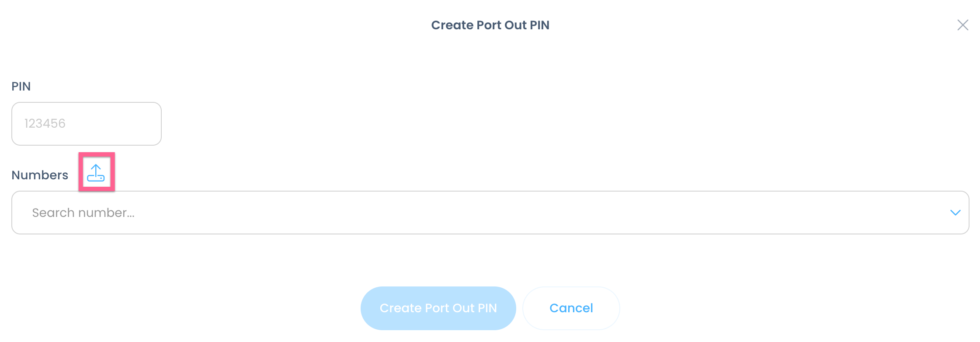Click the Search number field
Image resolution: width=980 pixels, height=342 pixels.
point(481,213)
